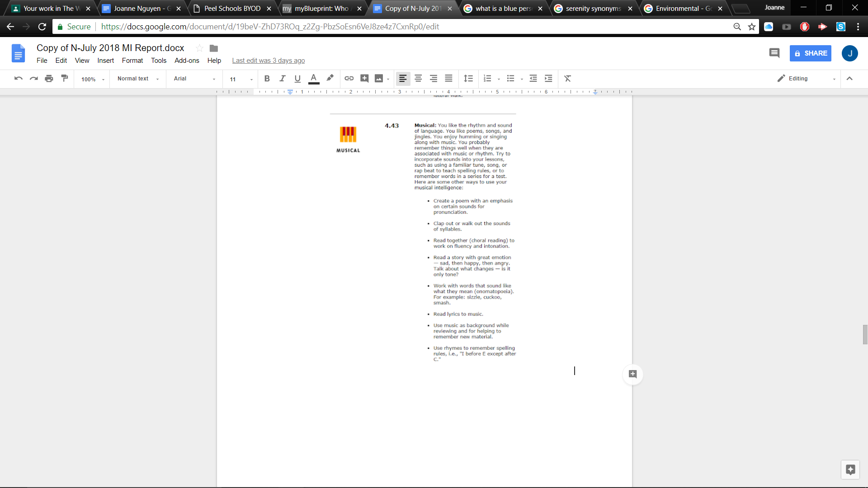Insert a link with chain icon
868x488 pixels.
[x=349, y=79]
